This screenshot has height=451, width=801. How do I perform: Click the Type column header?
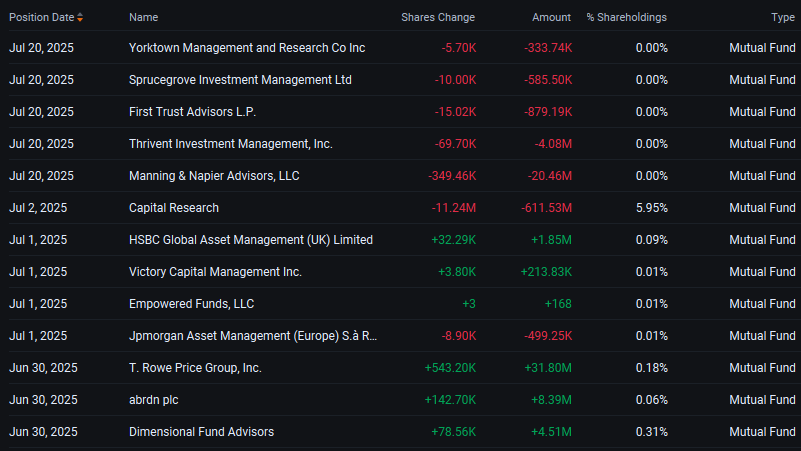pyautogui.click(x=783, y=17)
